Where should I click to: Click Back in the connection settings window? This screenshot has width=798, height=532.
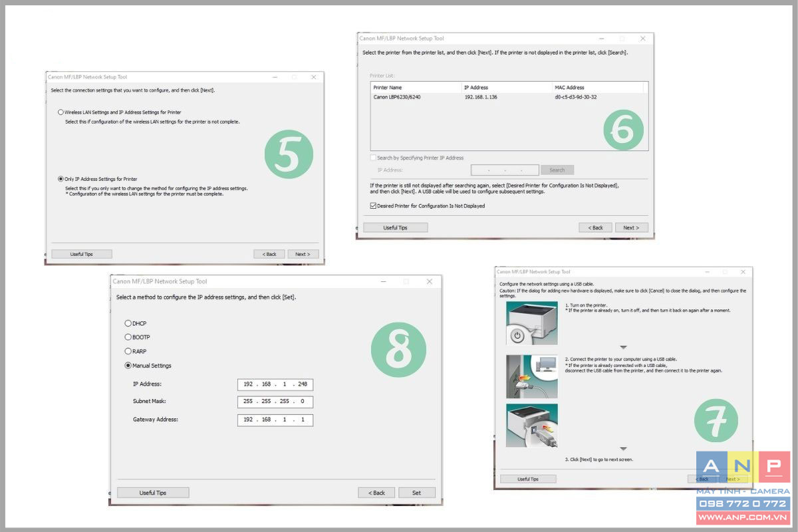tap(269, 254)
